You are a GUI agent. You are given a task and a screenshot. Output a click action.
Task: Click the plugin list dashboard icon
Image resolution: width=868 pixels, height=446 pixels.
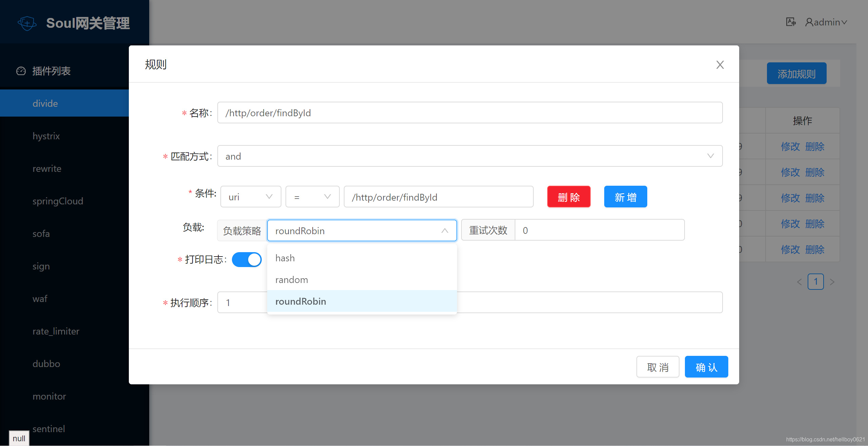pos(21,71)
